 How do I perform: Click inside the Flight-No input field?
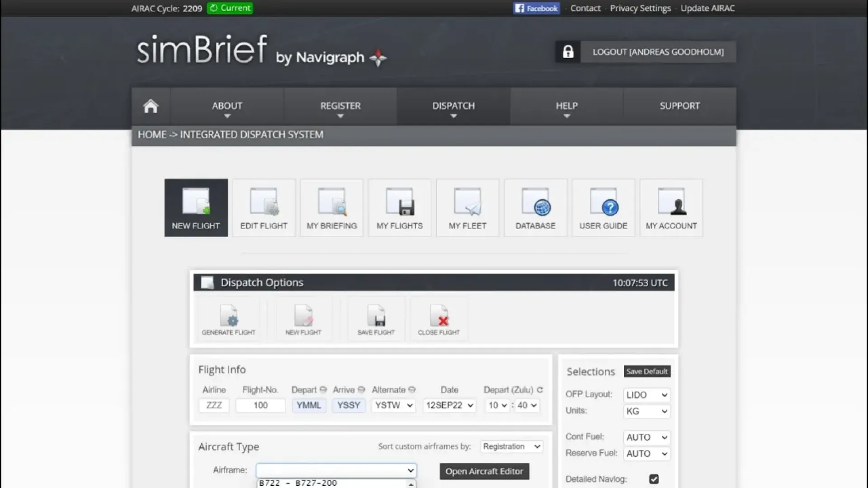(x=260, y=405)
